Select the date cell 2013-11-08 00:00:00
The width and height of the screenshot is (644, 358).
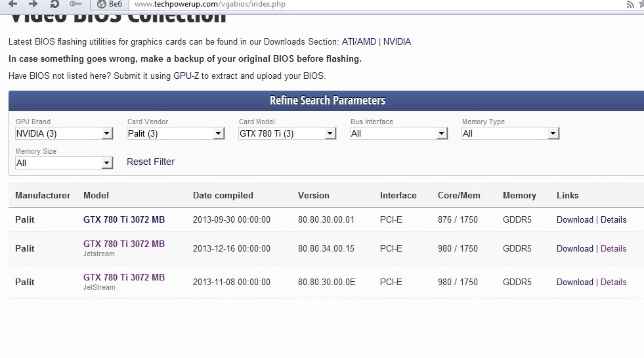pyautogui.click(x=232, y=282)
